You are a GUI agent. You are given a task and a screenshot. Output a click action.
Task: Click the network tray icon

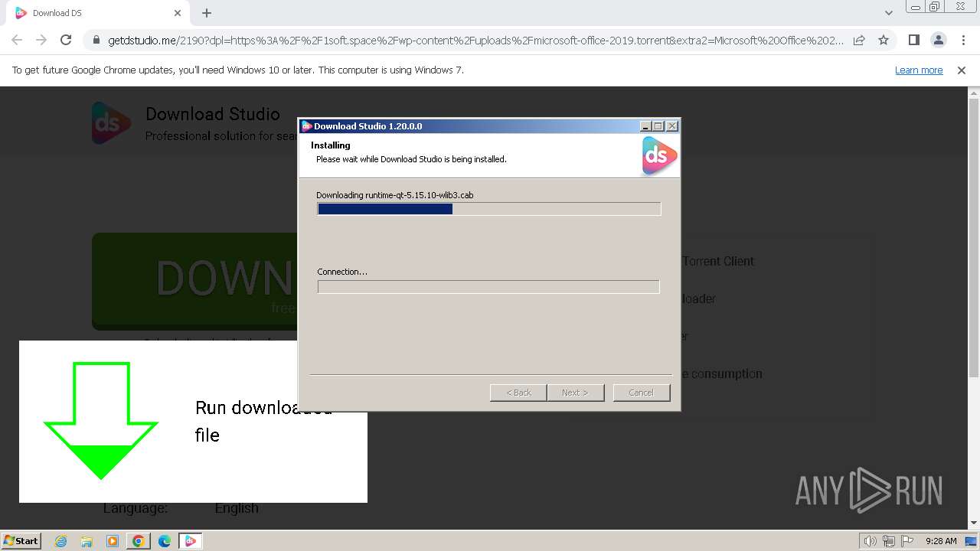888,541
